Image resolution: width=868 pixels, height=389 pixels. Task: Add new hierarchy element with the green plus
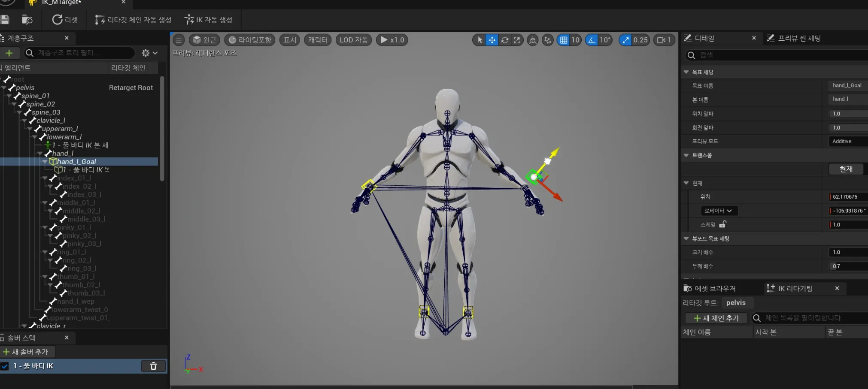9,53
